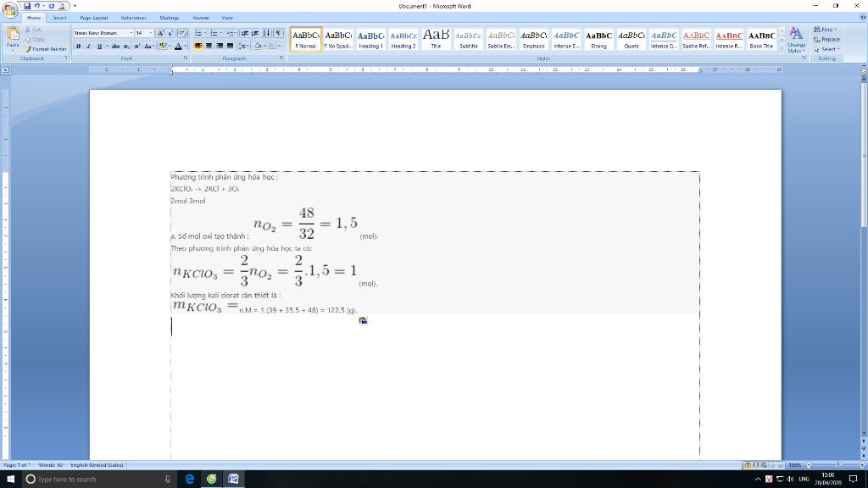Click the vertical scrollbar thumb
Screen dimensions: 868x488
[864, 154]
